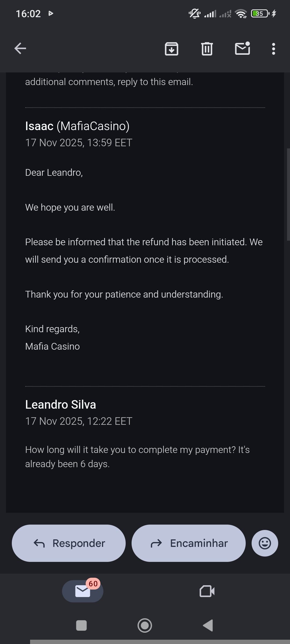Image resolution: width=290 pixels, height=644 pixels.
Task: Delete this email with trash icon
Action: click(x=207, y=49)
